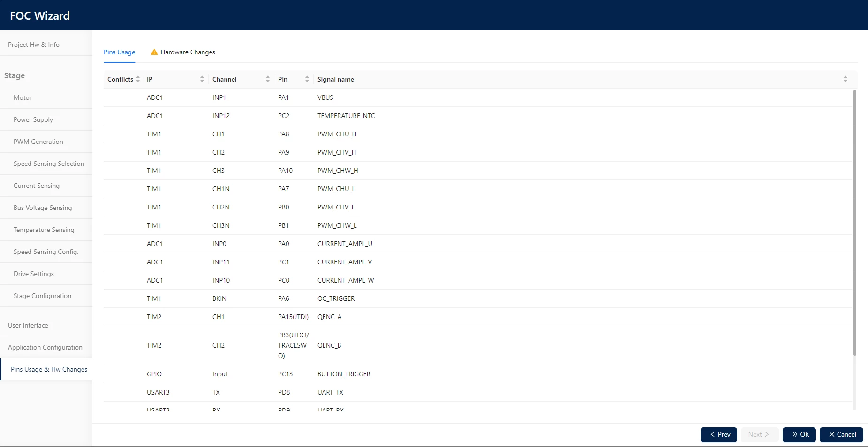868x447 pixels.
Task: Click the PA15(JTDI) pin cell
Action: pos(293,317)
